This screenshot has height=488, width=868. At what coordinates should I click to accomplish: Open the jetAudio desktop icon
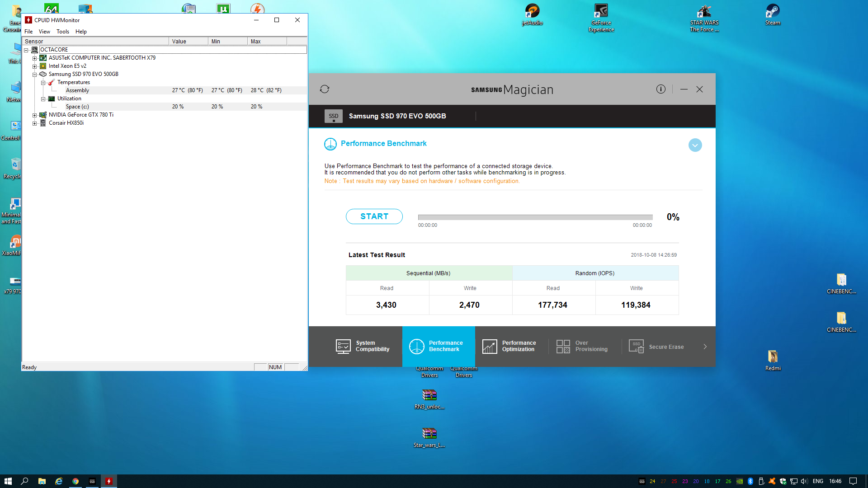pos(532,14)
